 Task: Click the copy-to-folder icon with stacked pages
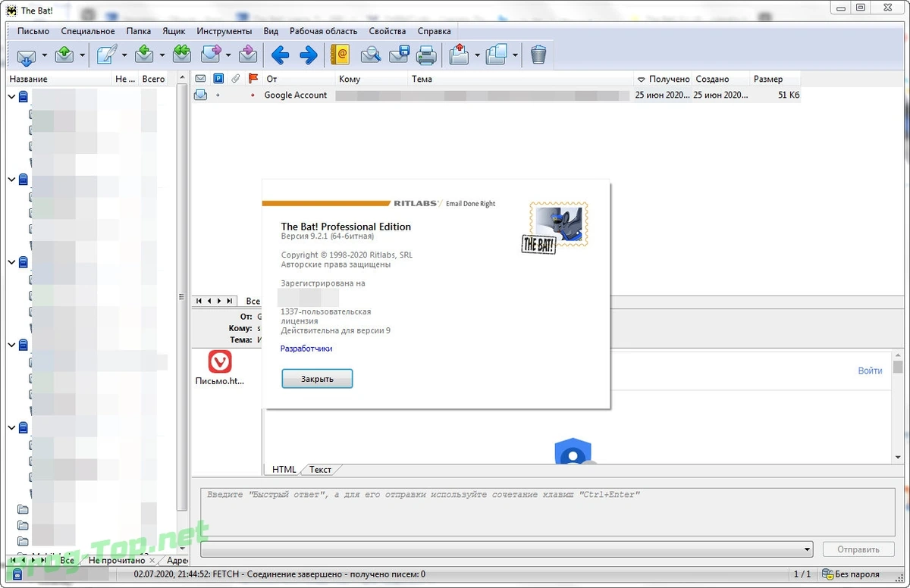pos(497,55)
